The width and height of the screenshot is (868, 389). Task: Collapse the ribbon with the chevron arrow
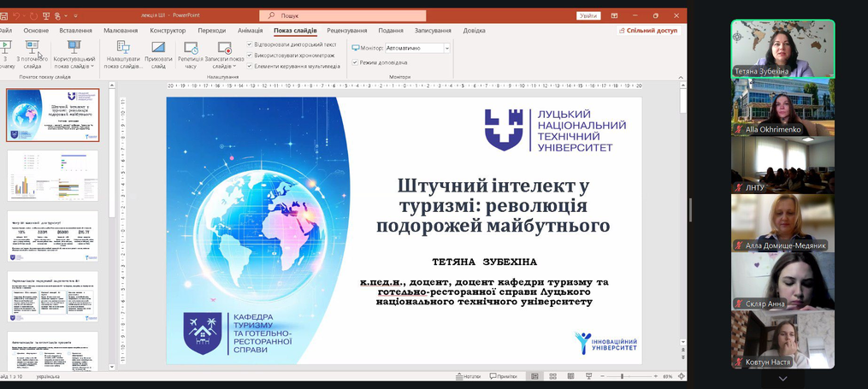[681, 78]
